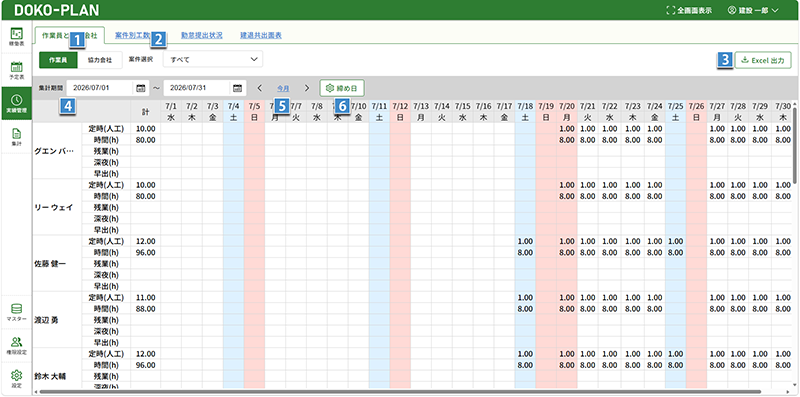The image size is (800, 397).
Task: Click the Excel 出力 button
Action: click(x=763, y=60)
